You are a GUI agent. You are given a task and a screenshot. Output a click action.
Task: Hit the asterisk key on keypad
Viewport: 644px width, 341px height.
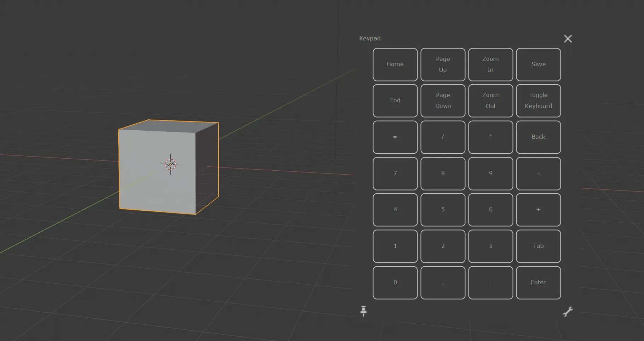(x=490, y=137)
